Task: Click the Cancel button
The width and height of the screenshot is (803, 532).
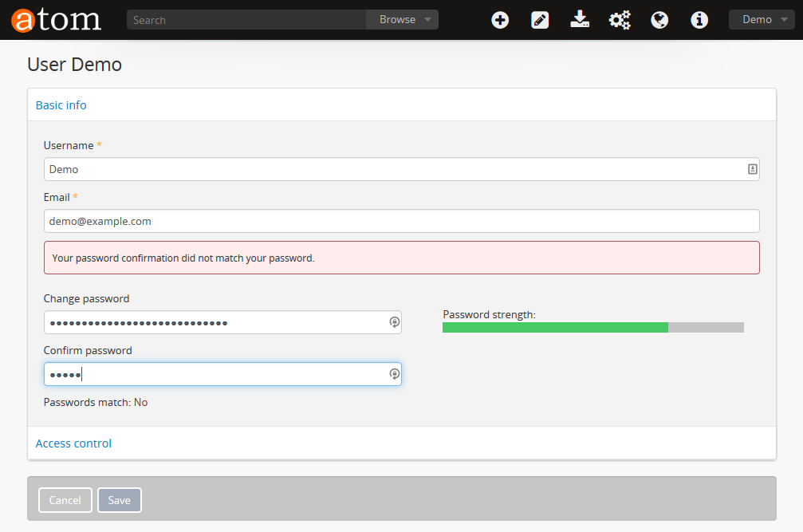Action: click(65, 500)
